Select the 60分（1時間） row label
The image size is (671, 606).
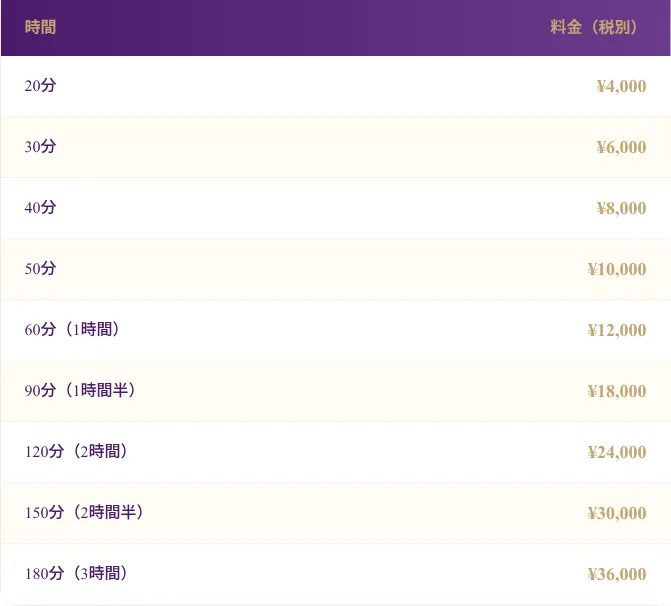coord(74,330)
